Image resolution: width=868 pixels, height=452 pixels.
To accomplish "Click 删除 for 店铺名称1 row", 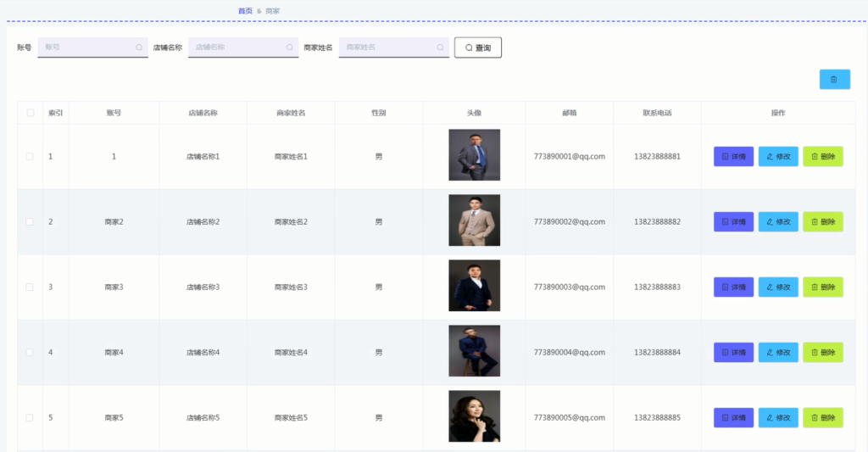I will (823, 157).
